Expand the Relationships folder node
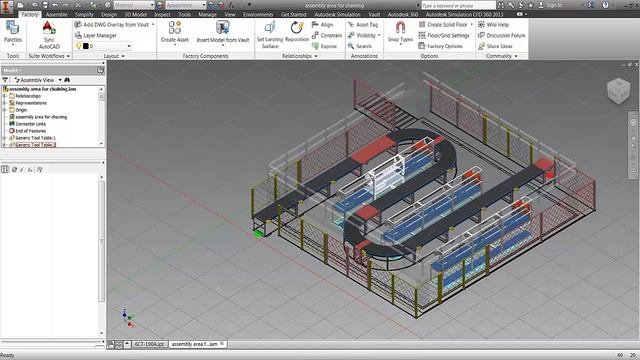Screen dimensions: 640x360 point(4,96)
